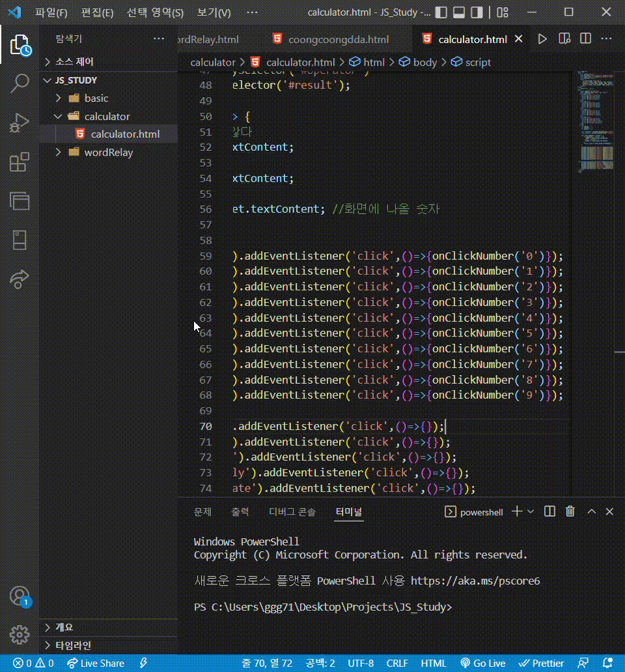
Task: Change the CRLF end of line sequence
Action: point(397,663)
